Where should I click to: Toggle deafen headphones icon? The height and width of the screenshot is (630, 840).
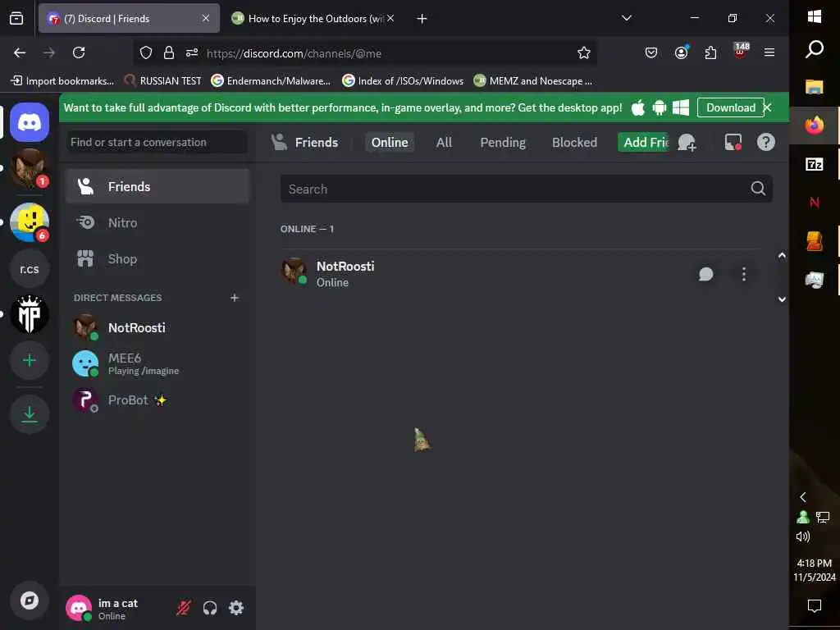pyautogui.click(x=210, y=608)
